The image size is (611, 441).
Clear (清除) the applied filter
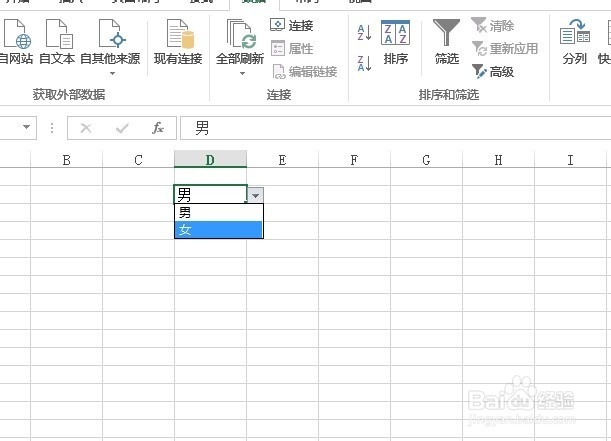point(493,25)
